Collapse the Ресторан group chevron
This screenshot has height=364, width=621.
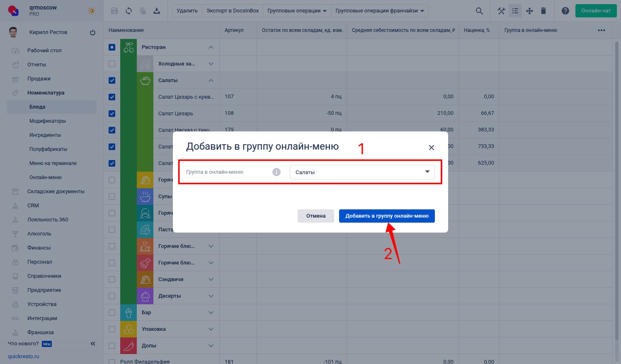pos(211,47)
